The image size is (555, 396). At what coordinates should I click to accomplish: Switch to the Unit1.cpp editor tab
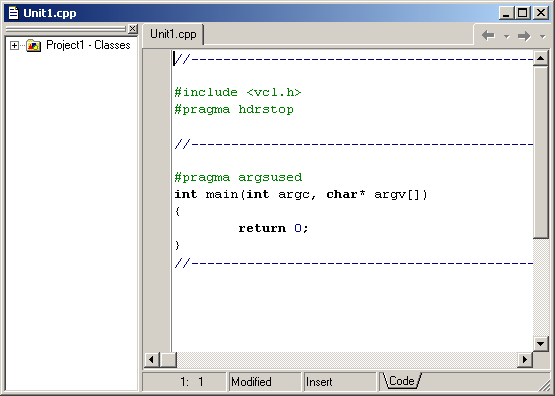coord(173,34)
